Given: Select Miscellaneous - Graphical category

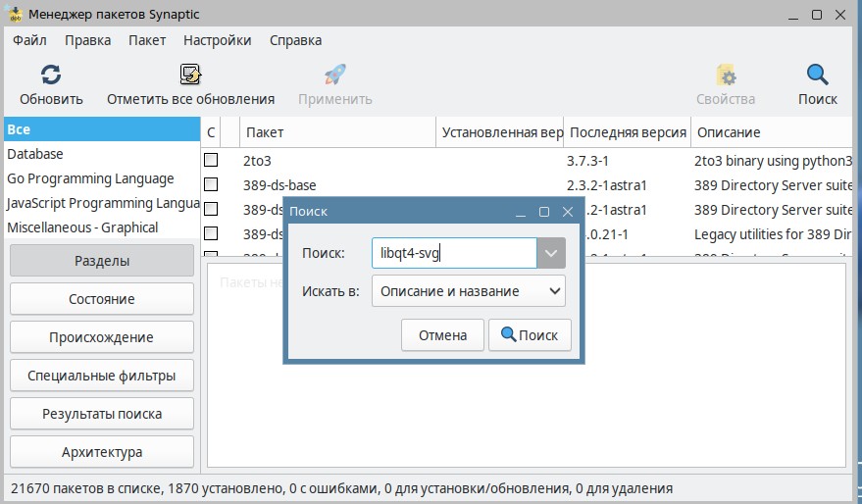Looking at the screenshot, I should 102,227.
